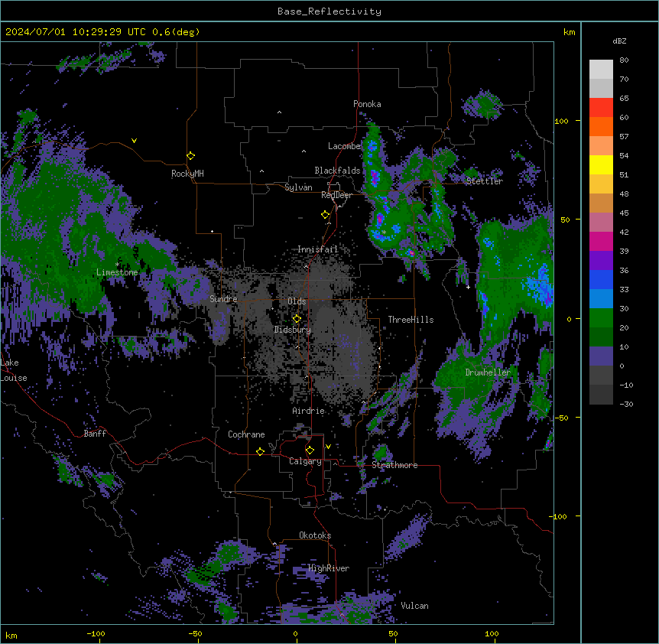The width and height of the screenshot is (659, 644).
Task: Click the 45 dBZ legend value
Action: coord(624,213)
